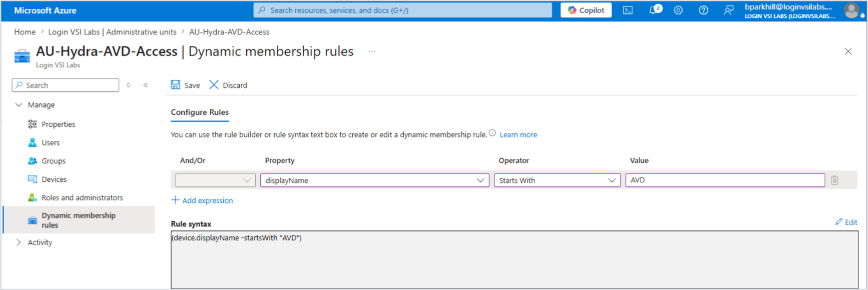
Task: Open Users in the sidebar
Action: tap(51, 143)
